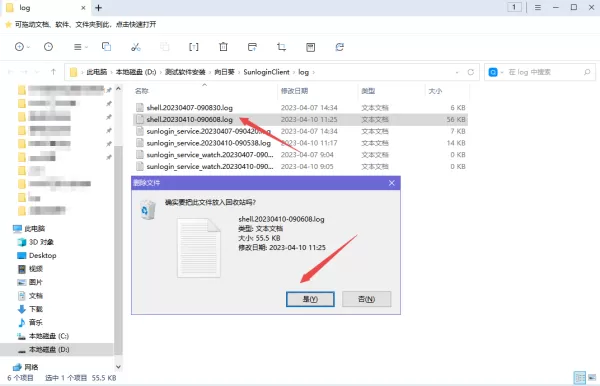Click the favorites star hint bar
The width and height of the screenshot is (600, 386).
[x=80, y=24]
